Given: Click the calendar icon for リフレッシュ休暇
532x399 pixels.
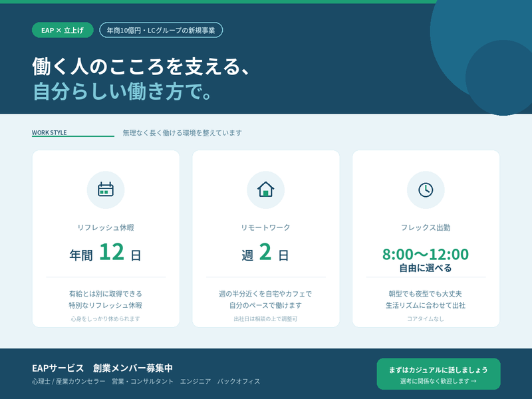Looking at the screenshot, I should point(106,190).
